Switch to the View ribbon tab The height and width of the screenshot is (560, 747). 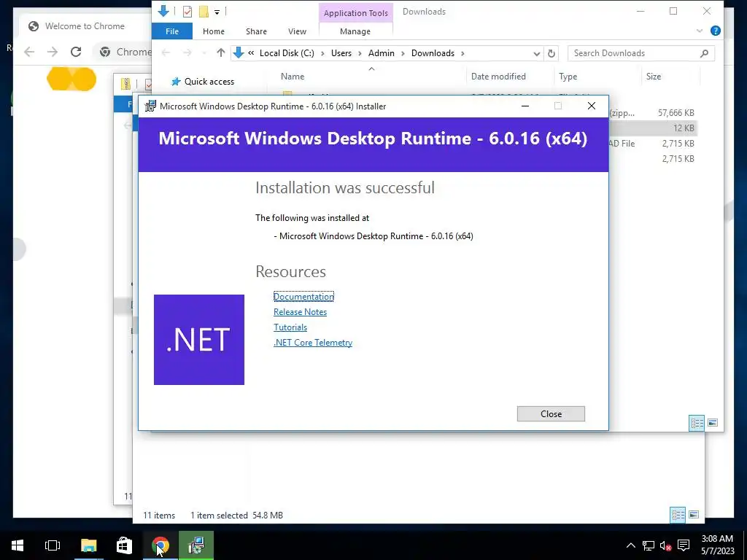click(298, 31)
